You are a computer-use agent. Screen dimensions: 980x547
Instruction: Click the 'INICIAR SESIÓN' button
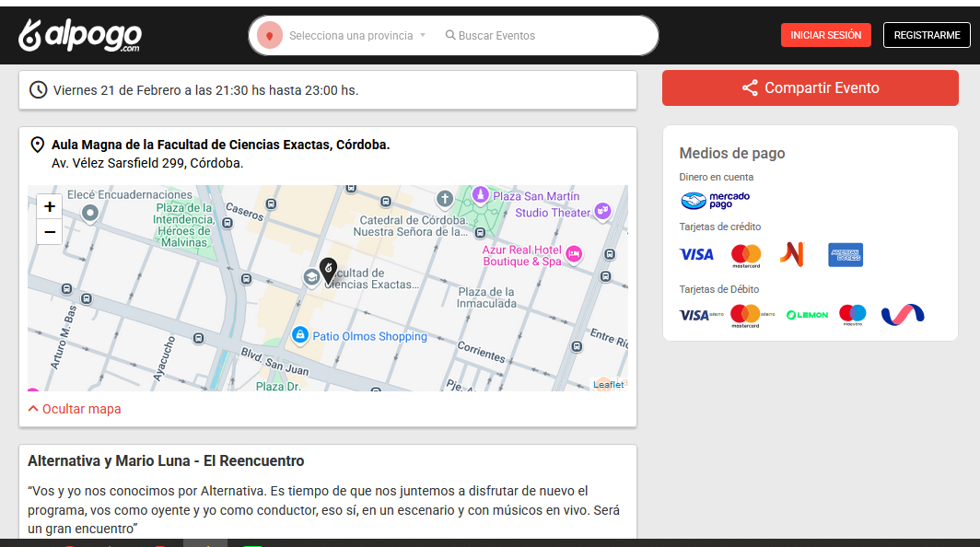[x=825, y=35]
